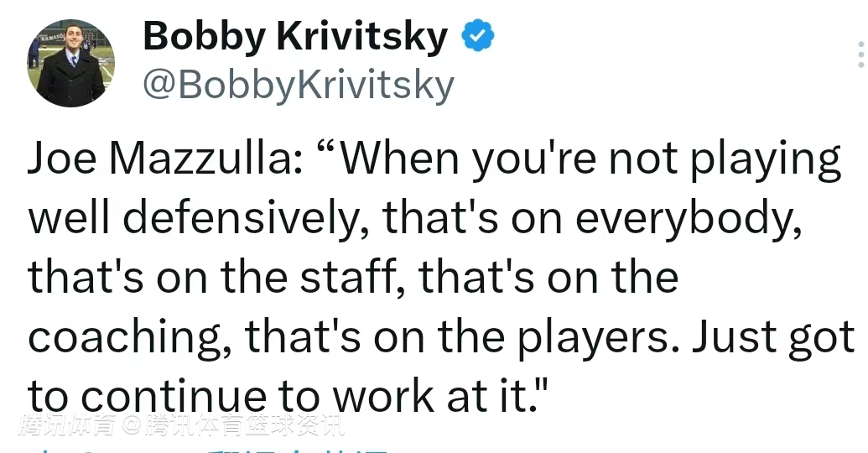Viewport: 868px width, 453px height.
Task: Click the partially visible blue translate link
Action: tap(277, 448)
